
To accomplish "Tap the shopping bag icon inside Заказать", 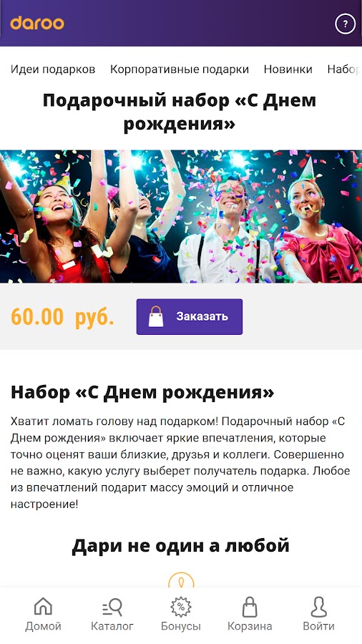I will [155, 316].
